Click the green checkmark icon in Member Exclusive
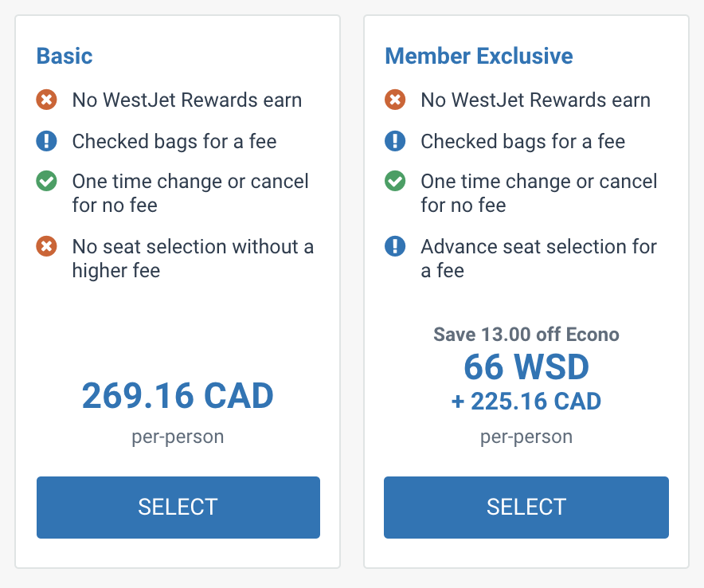 click(x=395, y=182)
